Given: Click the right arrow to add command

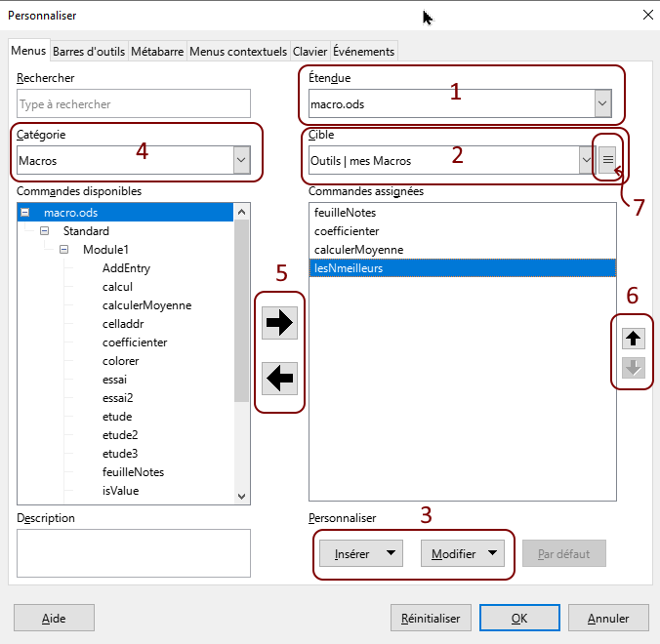Looking at the screenshot, I should (279, 325).
